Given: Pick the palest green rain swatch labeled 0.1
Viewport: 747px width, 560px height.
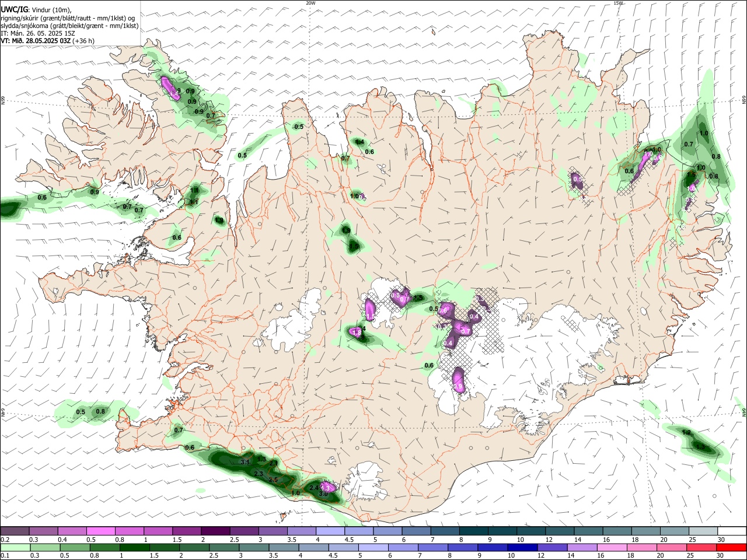Looking at the screenshot, I should pyautogui.click(x=15, y=547).
